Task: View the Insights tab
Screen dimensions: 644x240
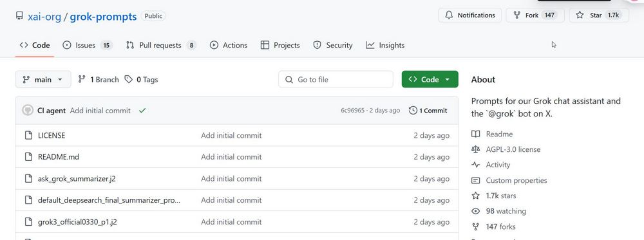Action: point(385,45)
